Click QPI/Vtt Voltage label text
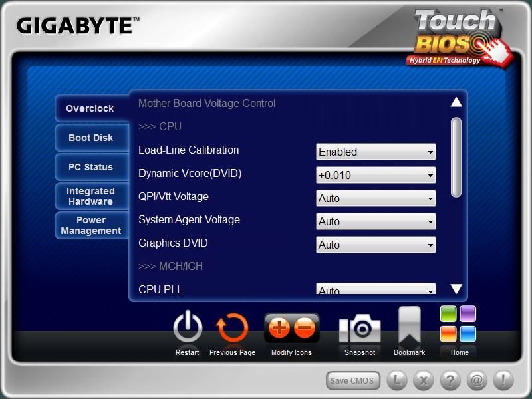The image size is (532, 399). pyautogui.click(x=174, y=196)
